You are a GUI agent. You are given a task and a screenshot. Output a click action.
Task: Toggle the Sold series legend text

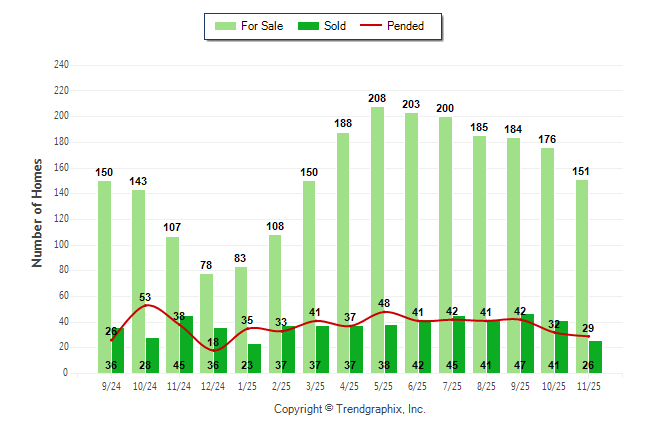(x=335, y=26)
